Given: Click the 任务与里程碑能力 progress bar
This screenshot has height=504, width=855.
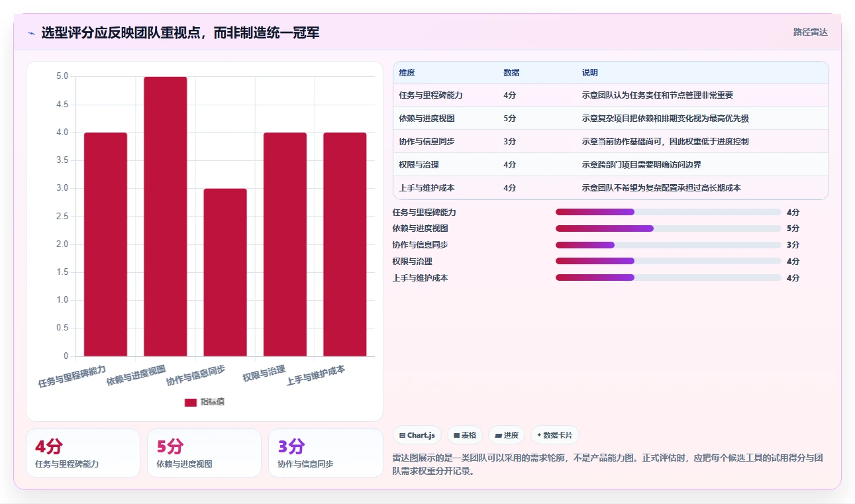Looking at the screenshot, I should pos(668,212).
